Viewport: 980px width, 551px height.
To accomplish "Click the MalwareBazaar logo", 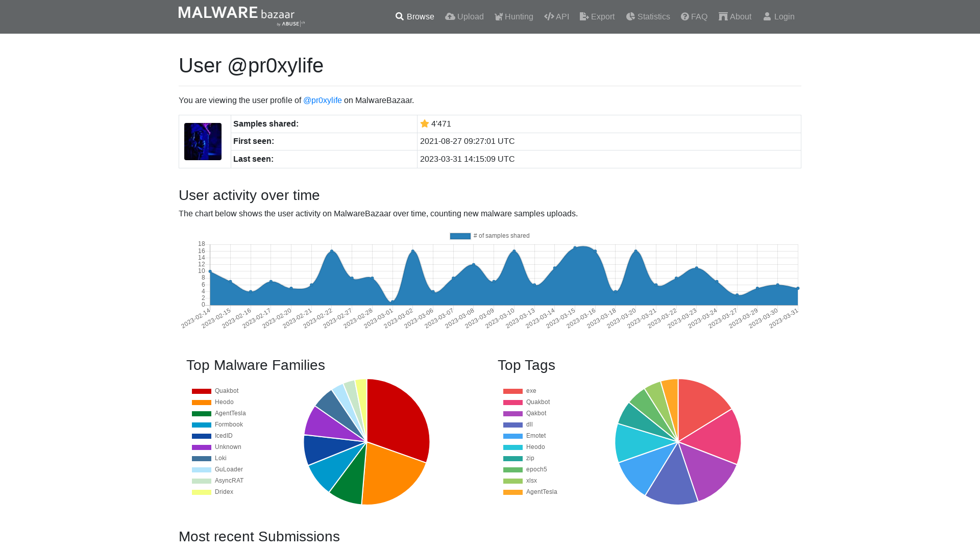I will (x=241, y=16).
